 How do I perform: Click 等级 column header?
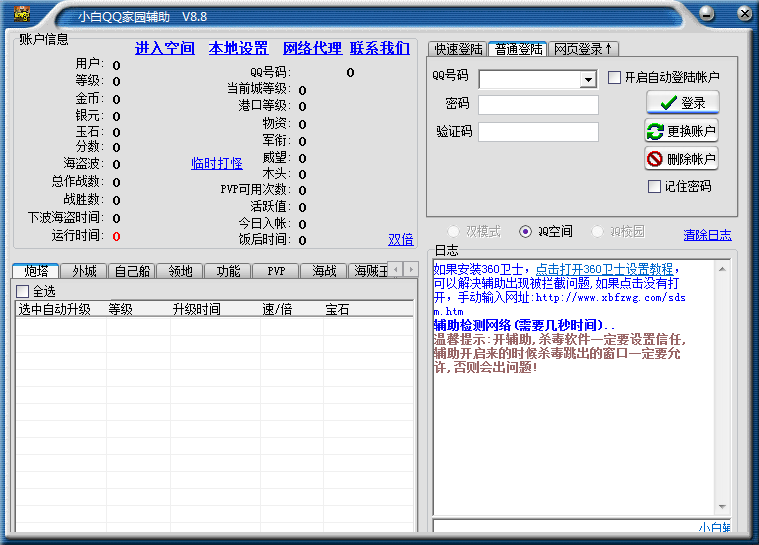click(x=138, y=309)
